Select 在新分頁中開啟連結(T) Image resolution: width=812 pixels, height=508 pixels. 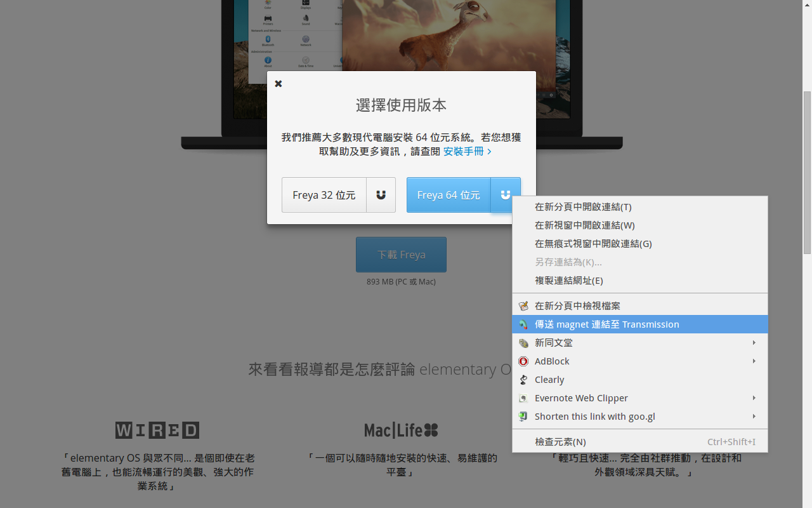click(x=640, y=207)
